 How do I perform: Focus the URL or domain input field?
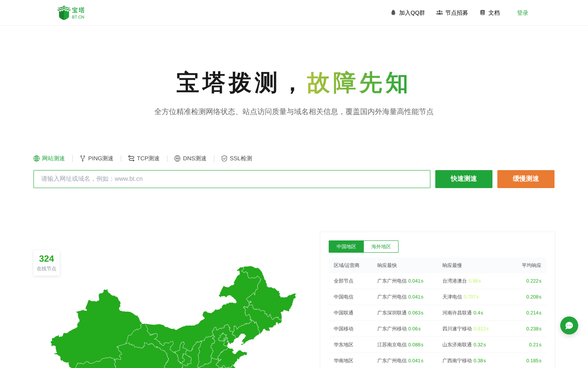click(x=232, y=179)
